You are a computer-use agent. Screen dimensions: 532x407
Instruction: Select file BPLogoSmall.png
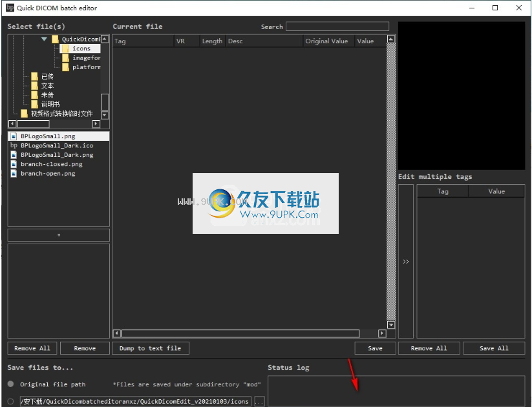click(58, 136)
